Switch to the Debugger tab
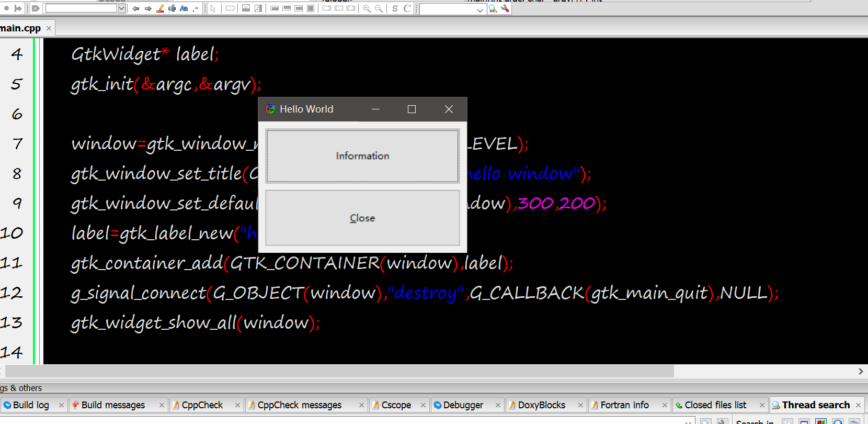 coord(463,405)
